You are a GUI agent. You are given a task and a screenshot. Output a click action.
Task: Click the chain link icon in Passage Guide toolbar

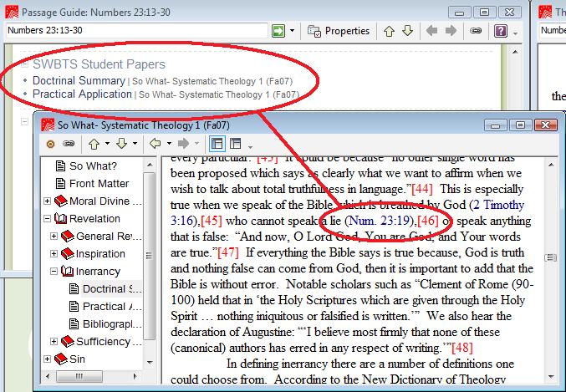click(x=476, y=31)
